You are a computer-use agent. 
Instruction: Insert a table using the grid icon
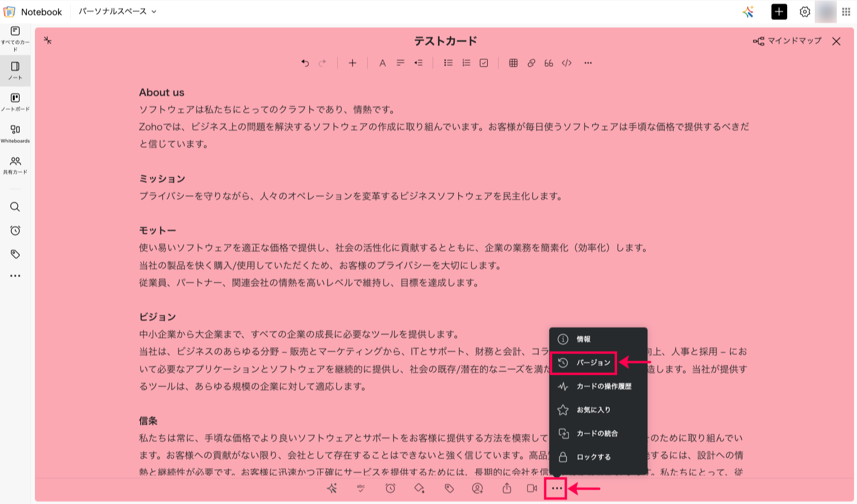click(513, 63)
